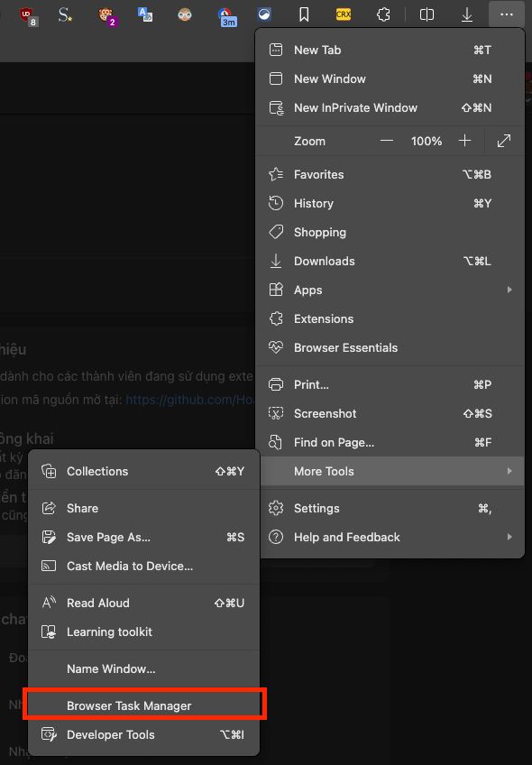Expand the Apps submenu

coord(390,290)
